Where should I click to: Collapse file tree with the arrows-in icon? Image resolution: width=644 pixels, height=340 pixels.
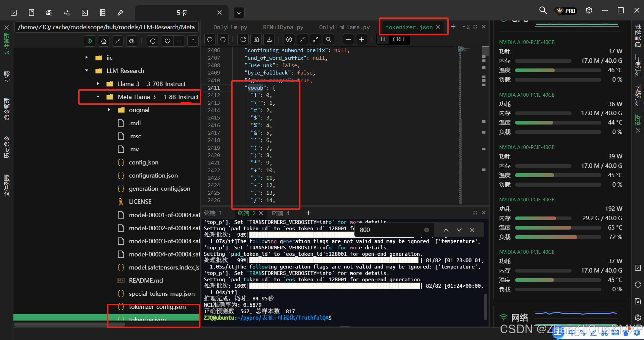tap(117, 41)
